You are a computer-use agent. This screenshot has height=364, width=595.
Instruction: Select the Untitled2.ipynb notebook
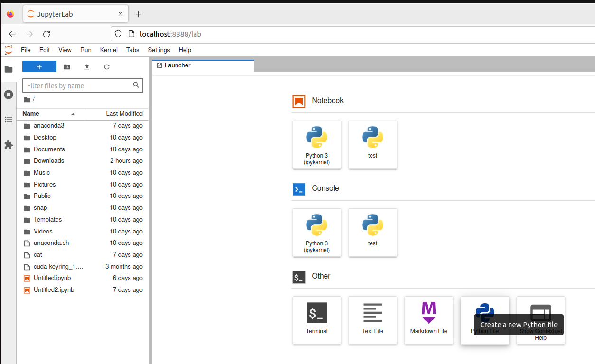coord(83,290)
